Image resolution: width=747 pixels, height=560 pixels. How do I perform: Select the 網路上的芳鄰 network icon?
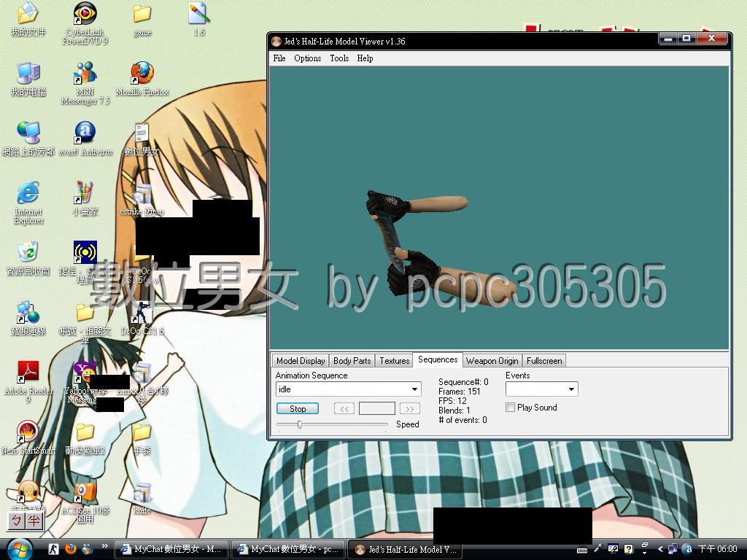click(28, 139)
